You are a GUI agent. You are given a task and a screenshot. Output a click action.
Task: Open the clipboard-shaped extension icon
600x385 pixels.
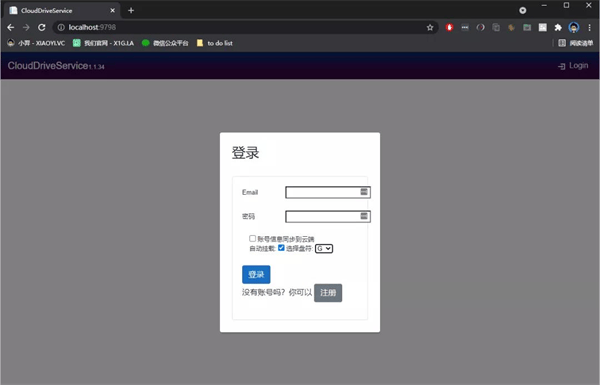[496, 27]
